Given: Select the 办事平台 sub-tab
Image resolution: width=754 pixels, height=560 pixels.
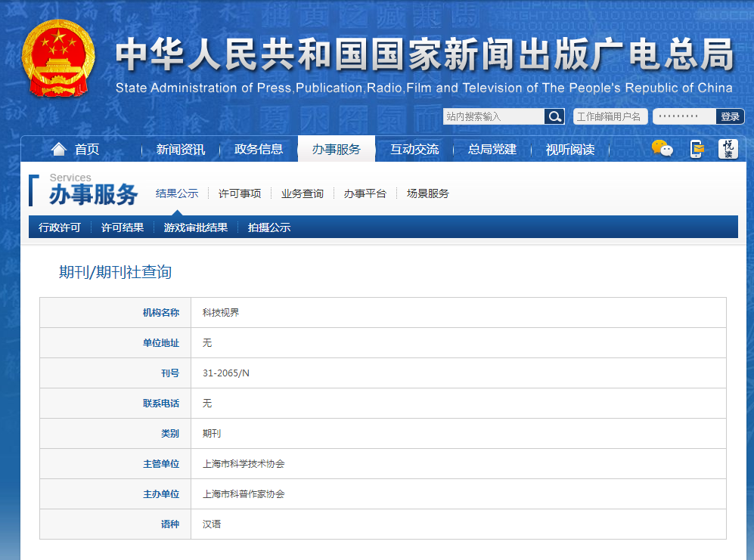Looking at the screenshot, I should 365,193.
